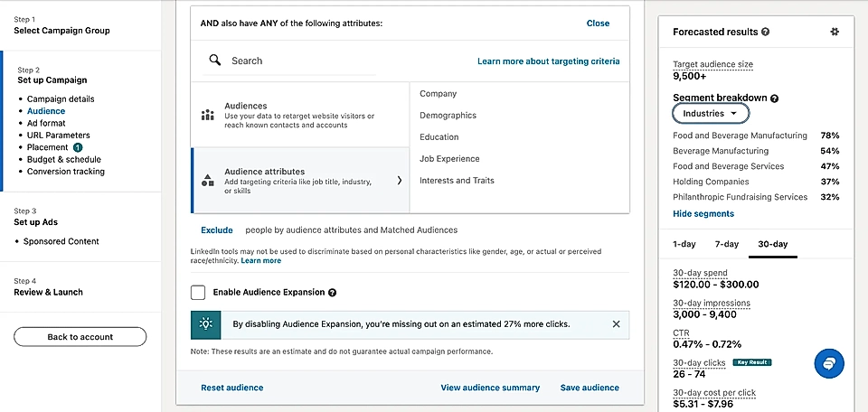
Task: Switch to the 7-day forecast tab
Action: 726,244
